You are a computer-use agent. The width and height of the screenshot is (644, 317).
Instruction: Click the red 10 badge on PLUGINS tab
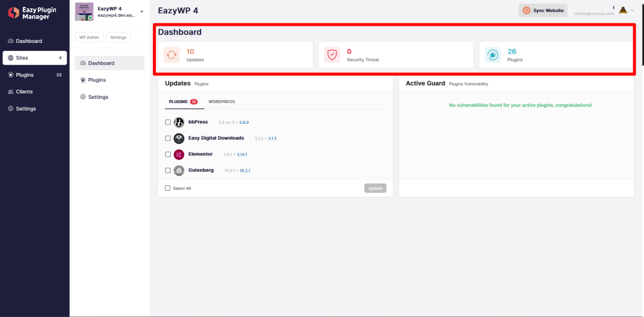point(194,102)
